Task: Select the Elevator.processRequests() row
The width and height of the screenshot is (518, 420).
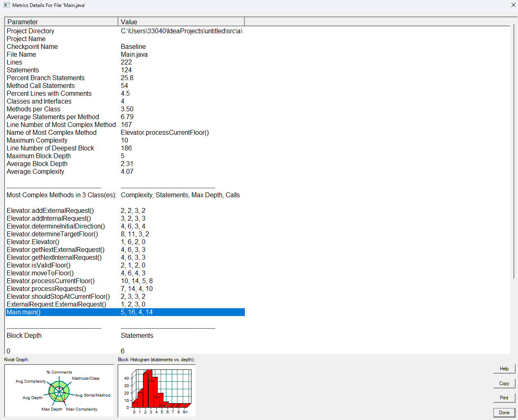Action: (x=125, y=289)
